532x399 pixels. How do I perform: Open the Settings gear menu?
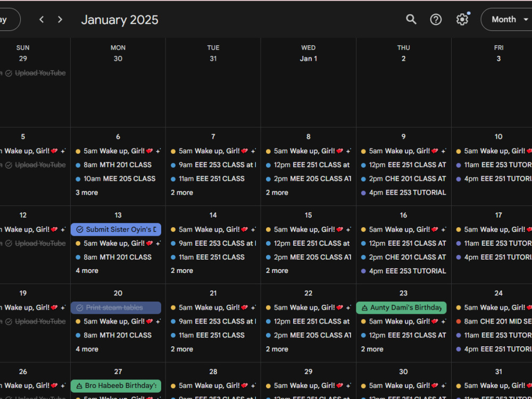(x=462, y=19)
